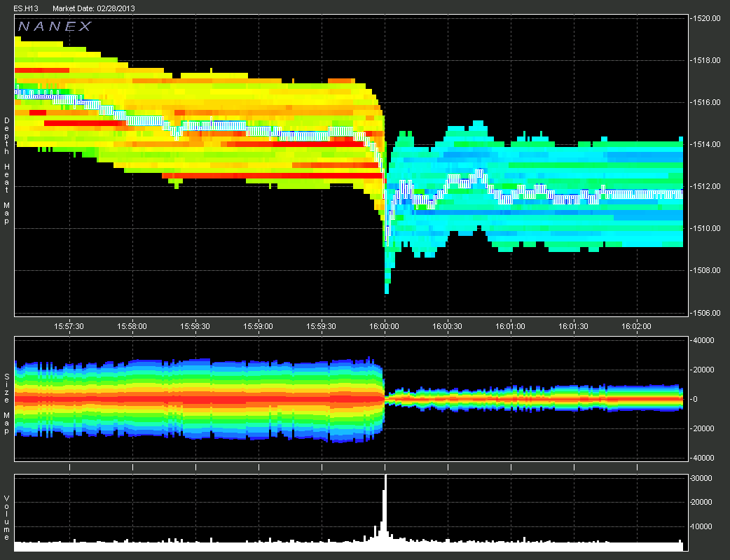
Task: Click the 16:00:30 time axis label
Action: (x=448, y=326)
